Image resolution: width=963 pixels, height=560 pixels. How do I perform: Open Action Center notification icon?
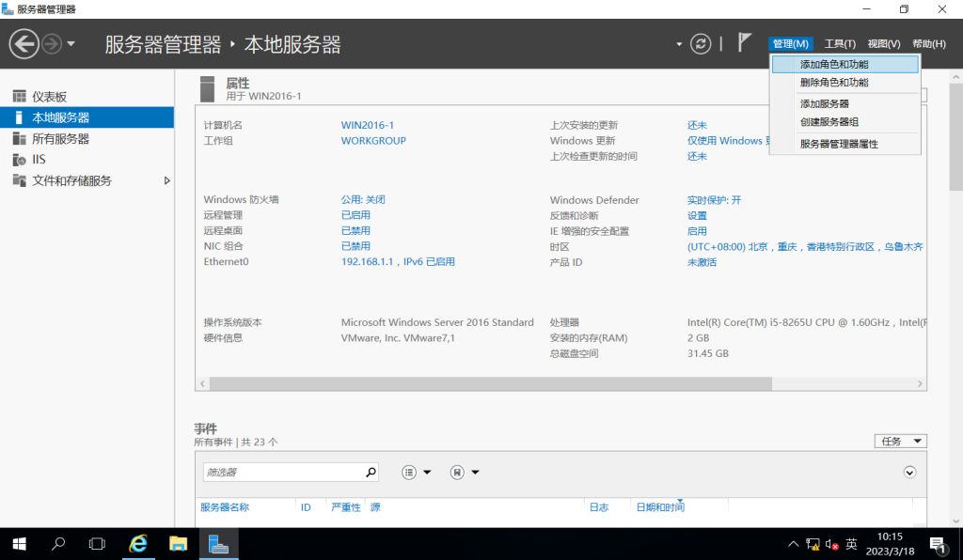coord(938,544)
